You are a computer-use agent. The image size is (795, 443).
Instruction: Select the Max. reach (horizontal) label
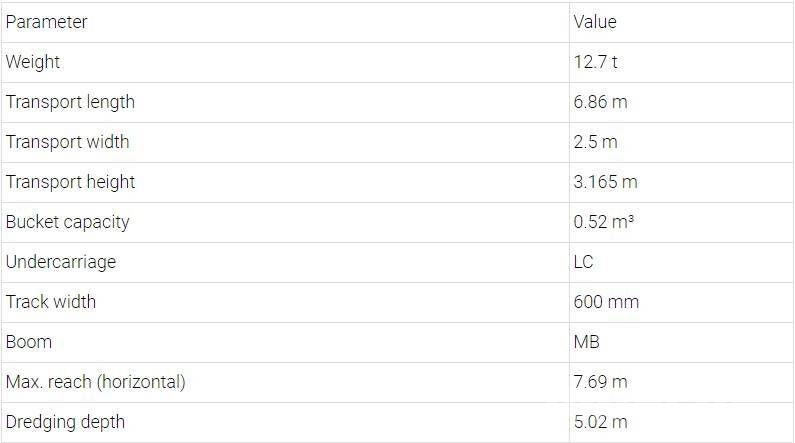point(95,382)
